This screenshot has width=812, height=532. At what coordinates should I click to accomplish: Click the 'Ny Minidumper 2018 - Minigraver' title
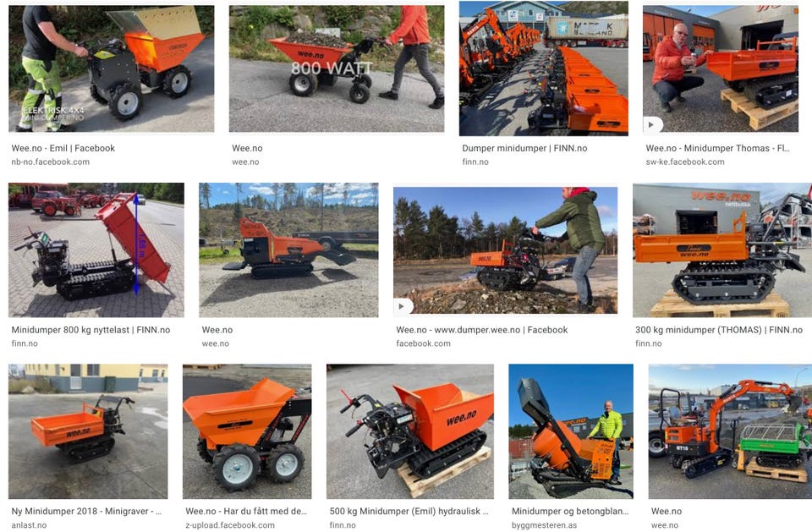point(86,512)
